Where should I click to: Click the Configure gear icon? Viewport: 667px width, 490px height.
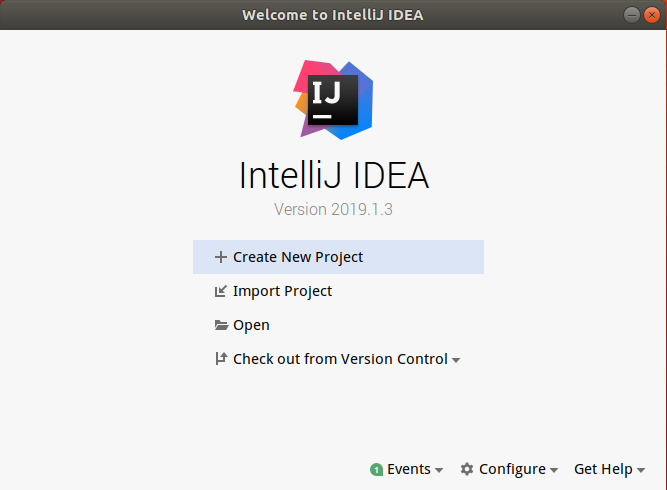click(467, 469)
